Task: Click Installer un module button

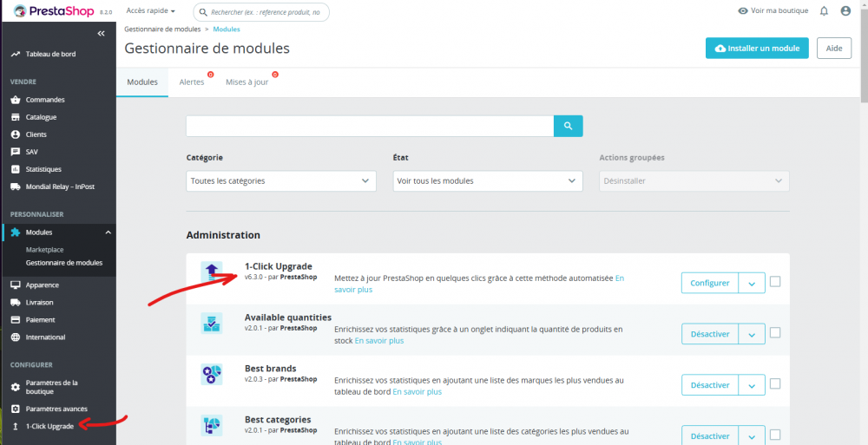Action: click(x=757, y=49)
